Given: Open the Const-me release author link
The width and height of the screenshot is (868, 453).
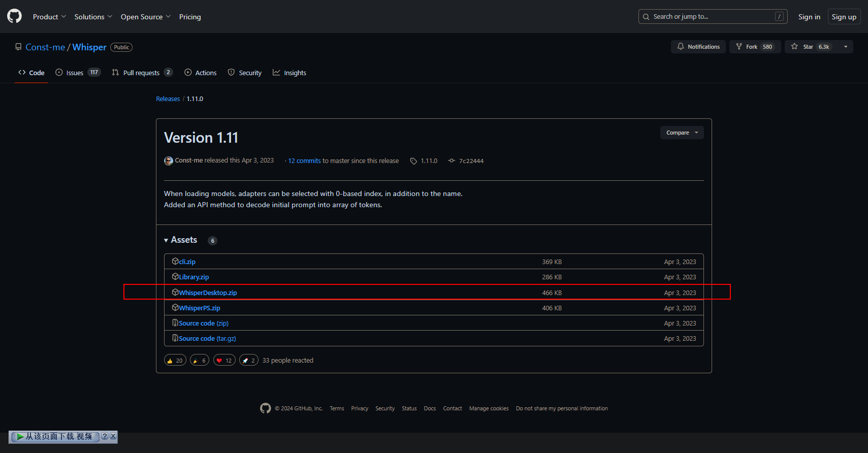Looking at the screenshot, I should [x=189, y=160].
